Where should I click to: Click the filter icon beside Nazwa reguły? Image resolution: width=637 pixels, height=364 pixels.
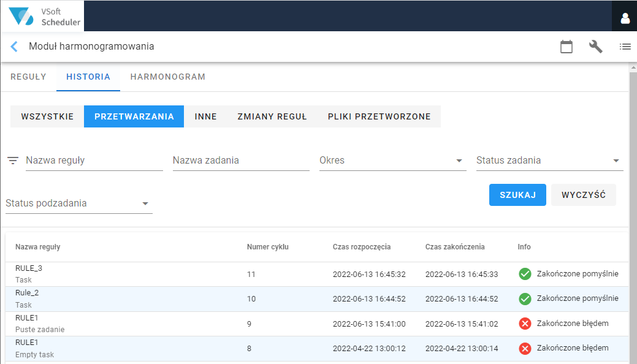tap(13, 161)
